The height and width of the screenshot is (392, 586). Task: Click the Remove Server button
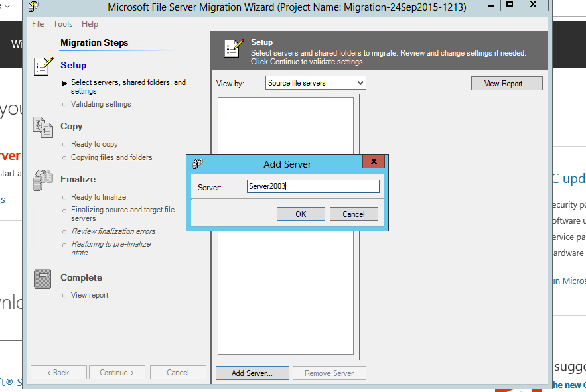(x=329, y=373)
